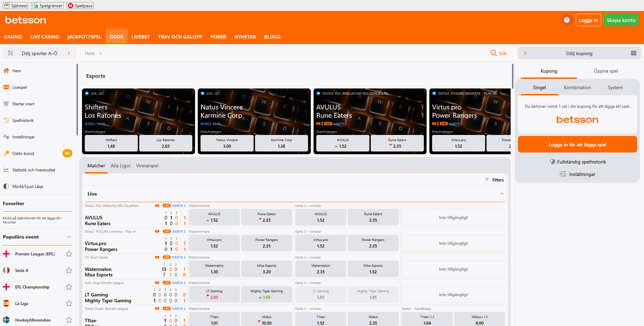Open Spelhistorik in sidebar

point(19,120)
